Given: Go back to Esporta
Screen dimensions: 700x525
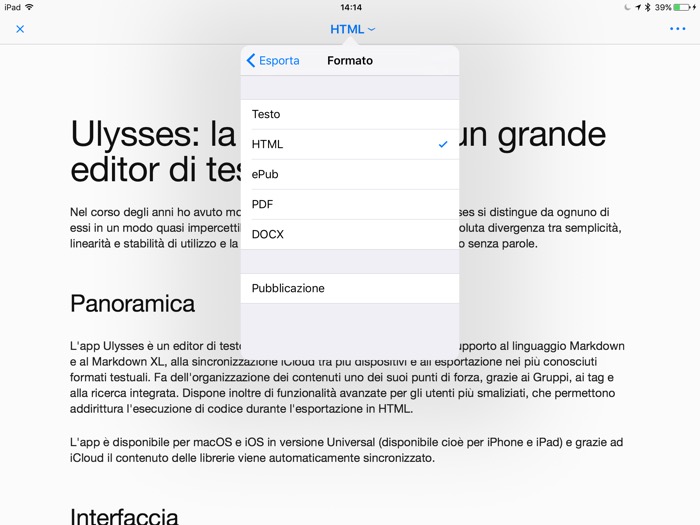Looking at the screenshot, I should pos(273,61).
